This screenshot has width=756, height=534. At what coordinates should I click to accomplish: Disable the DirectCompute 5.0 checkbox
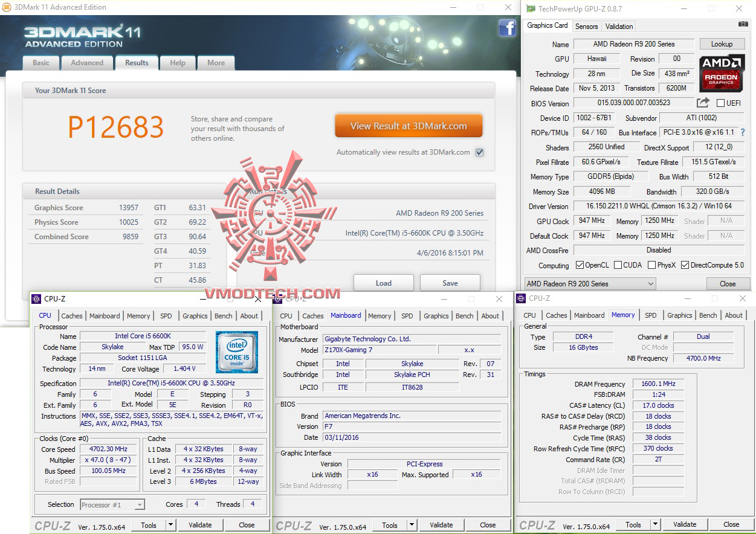click(685, 265)
